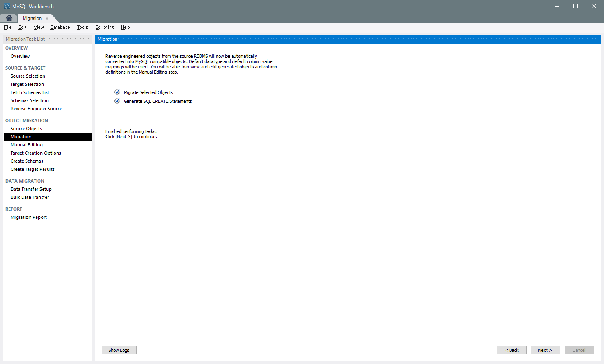The image size is (604, 364).
Task: Open the Scripting menu
Action: click(104, 27)
